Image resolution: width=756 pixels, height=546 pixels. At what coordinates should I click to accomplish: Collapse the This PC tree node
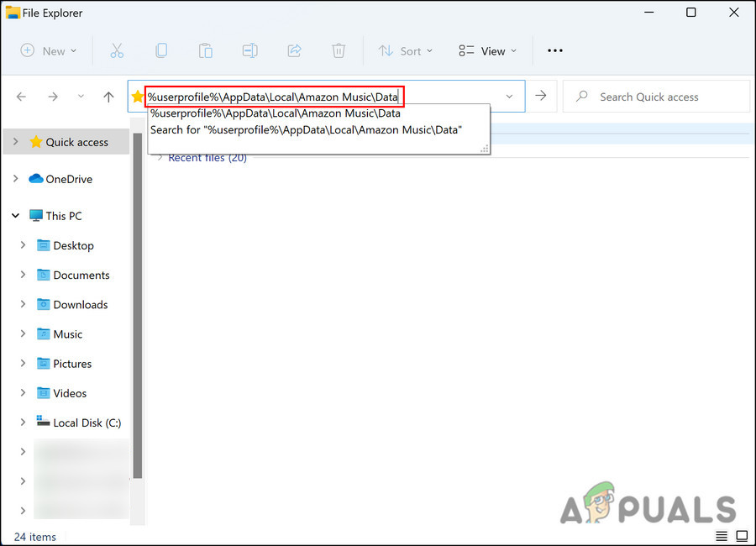(15, 216)
